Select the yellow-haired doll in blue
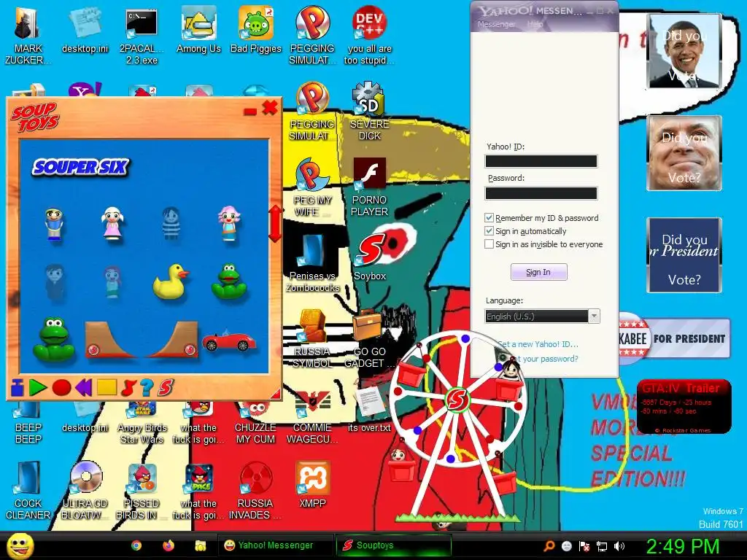The width and height of the screenshot is (747, 560). (x=54, y=224)
